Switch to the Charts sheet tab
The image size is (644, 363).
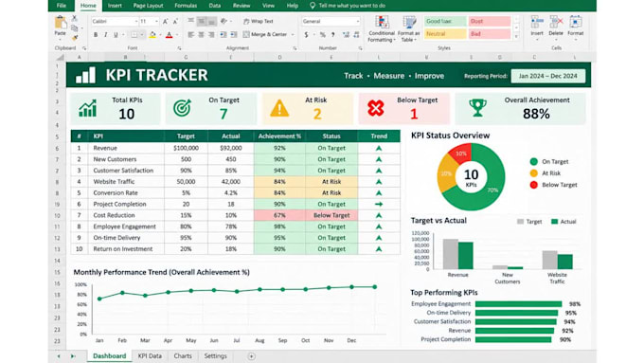point(183,356)
